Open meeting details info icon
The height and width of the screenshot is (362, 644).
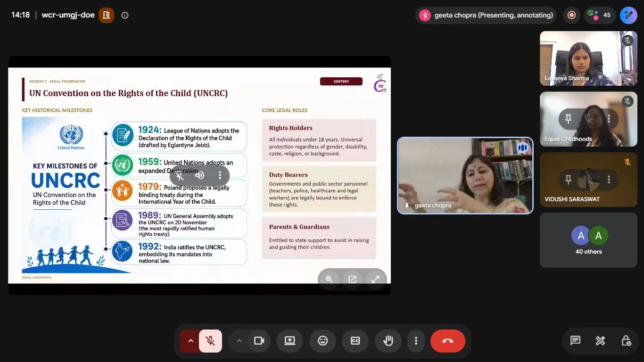pyautogui.click(x=125, y=15)
